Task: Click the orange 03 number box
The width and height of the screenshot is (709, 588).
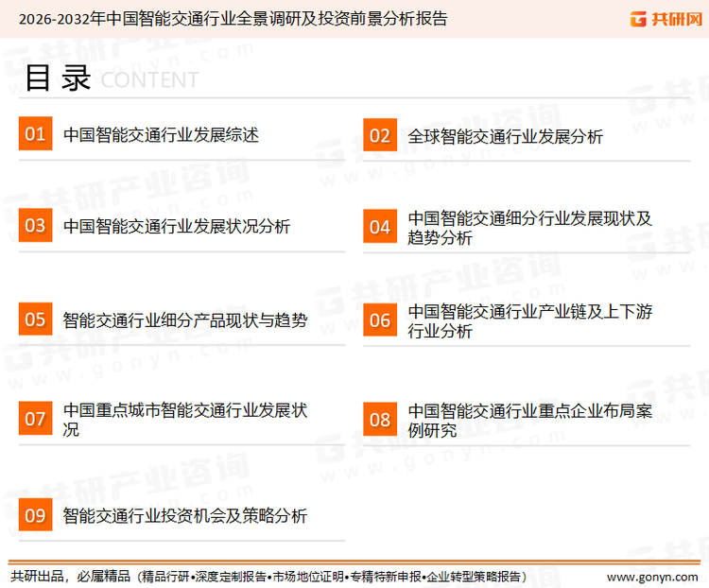Action: 35,225
